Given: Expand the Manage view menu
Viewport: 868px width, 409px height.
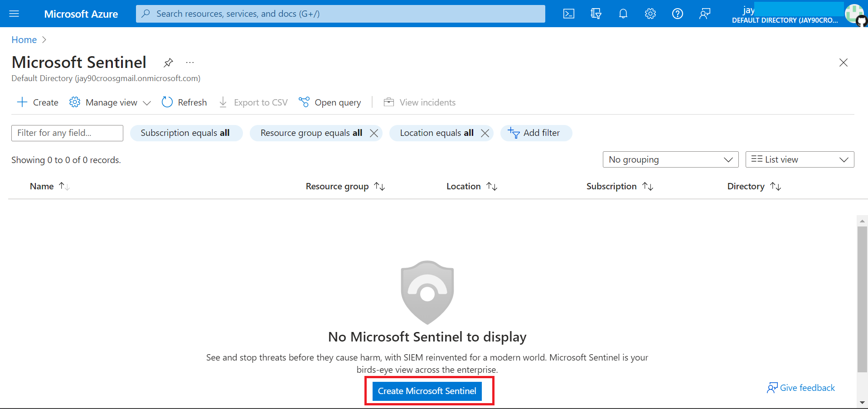Looking at the screenshot, I should tap(110, 102).
